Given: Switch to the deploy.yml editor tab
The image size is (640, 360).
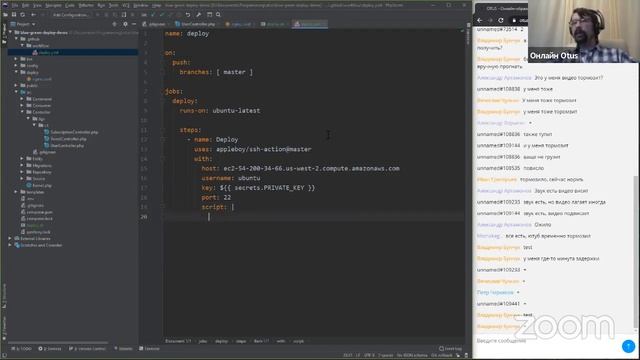Looking at the screenshot, I should pos(310,24).
